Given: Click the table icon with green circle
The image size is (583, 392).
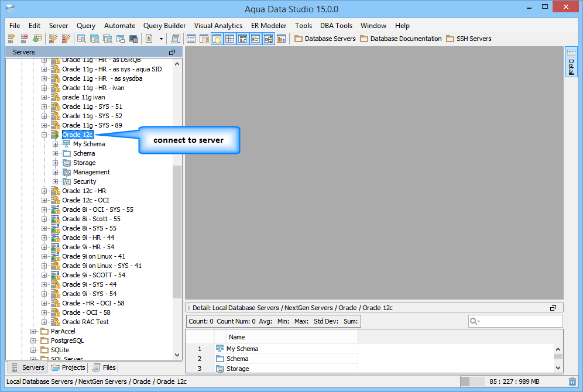Looking at the screenshot, I should click(x=37, y=38).
